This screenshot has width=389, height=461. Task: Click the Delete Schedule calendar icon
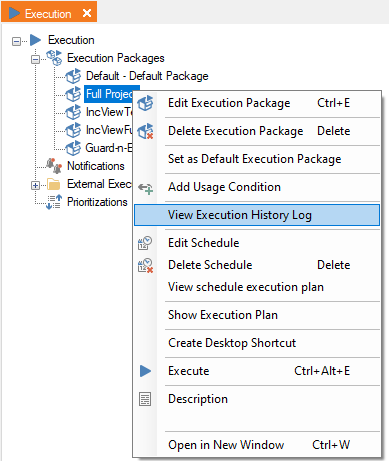point(145,265)
